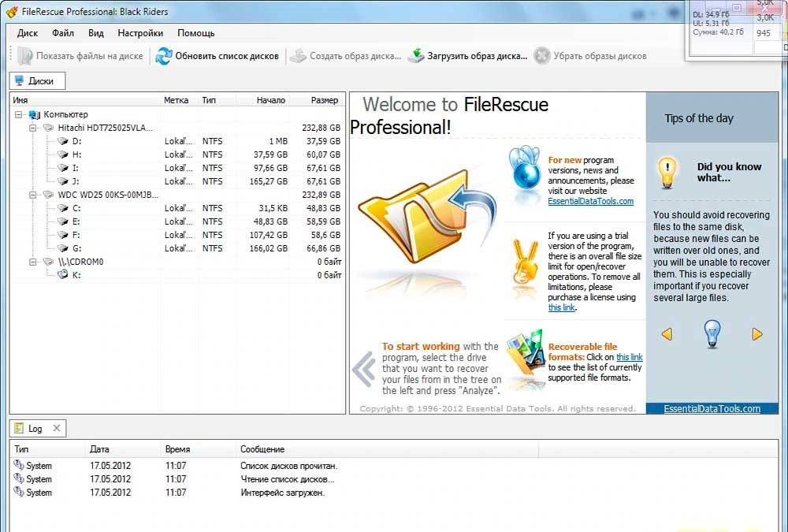Switch to the Диски tab

[37, 81]
